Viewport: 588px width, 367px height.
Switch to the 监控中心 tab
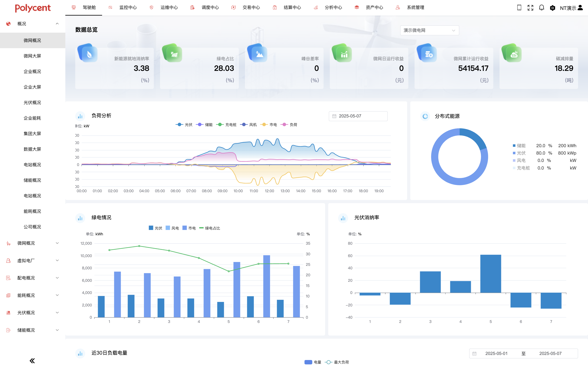(x=128, y=8)
